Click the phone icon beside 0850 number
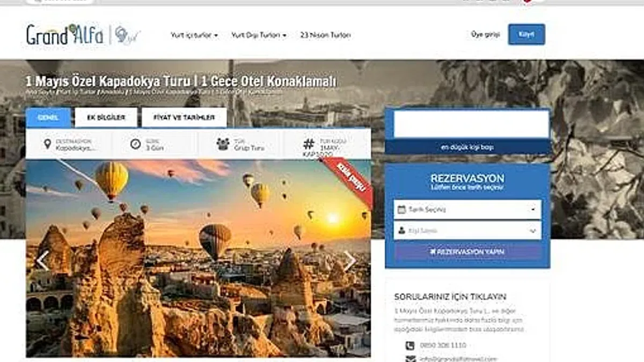644x362 pixels. click(x=410, y=345)
